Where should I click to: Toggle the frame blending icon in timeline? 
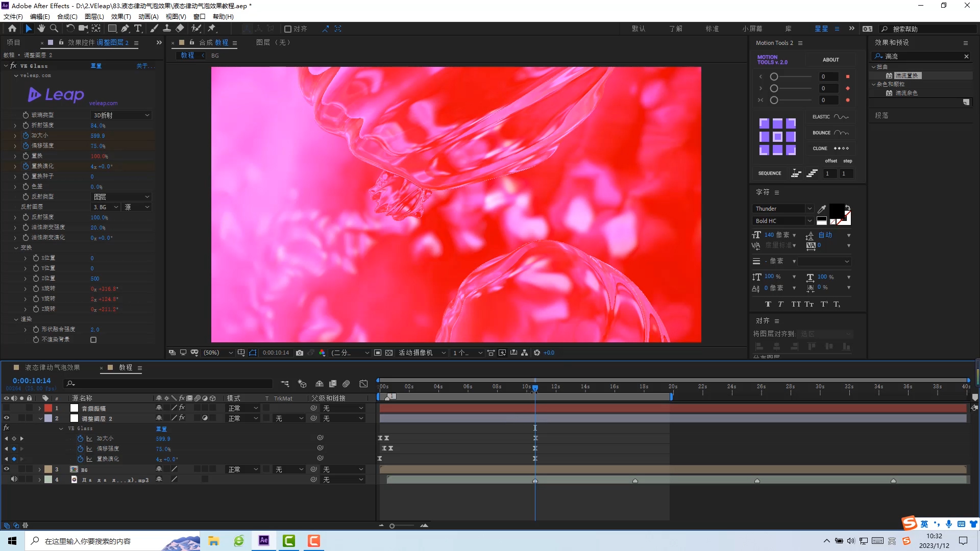[333, 384]
